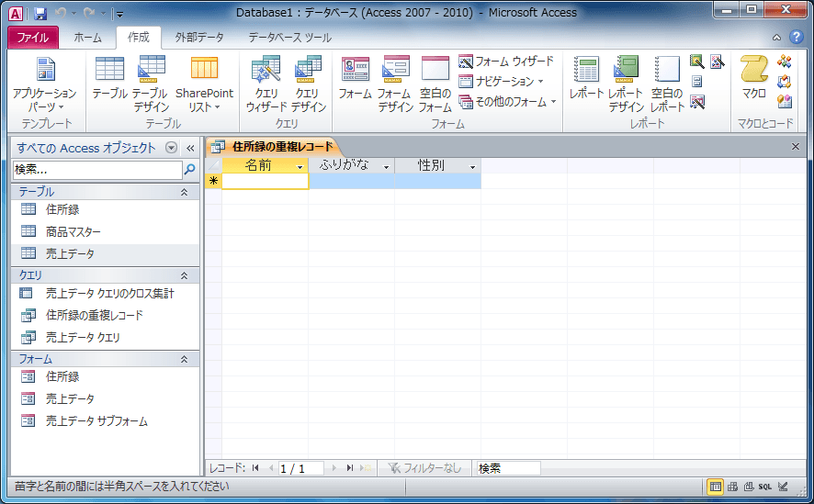Switch to the 外部データ tab

click(199, 38)
